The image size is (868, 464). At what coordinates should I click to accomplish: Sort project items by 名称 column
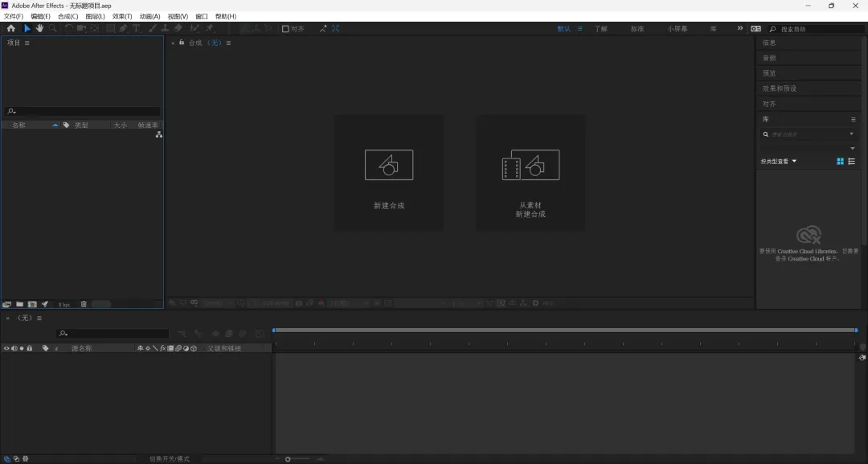point(18,125)
